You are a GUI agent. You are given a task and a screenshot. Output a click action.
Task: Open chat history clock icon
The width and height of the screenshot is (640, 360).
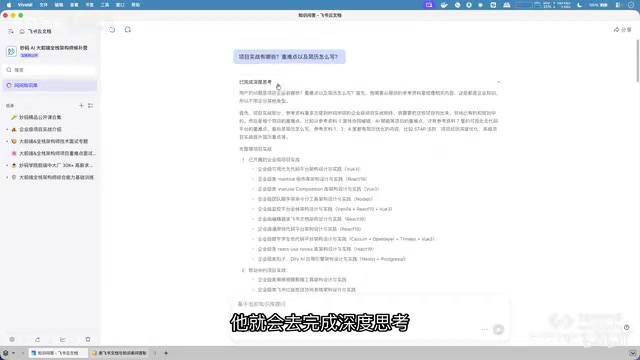coord(112,30)
